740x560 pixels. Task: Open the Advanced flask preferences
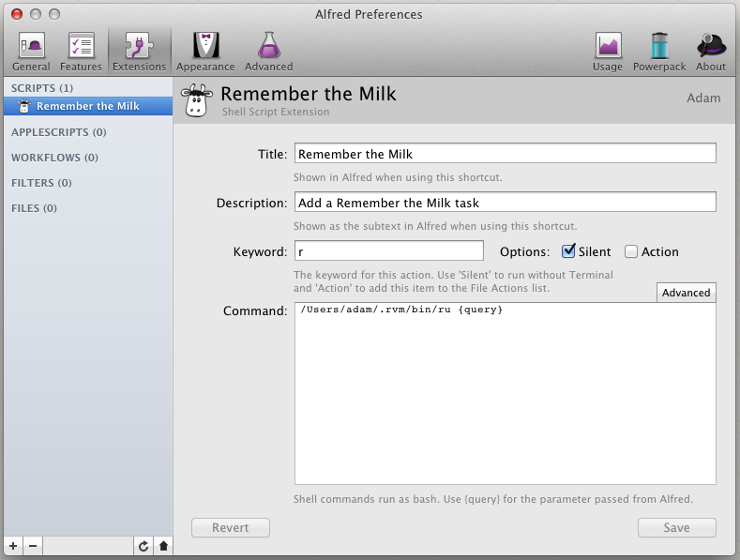pyautogui.click(x=268, y=52)
